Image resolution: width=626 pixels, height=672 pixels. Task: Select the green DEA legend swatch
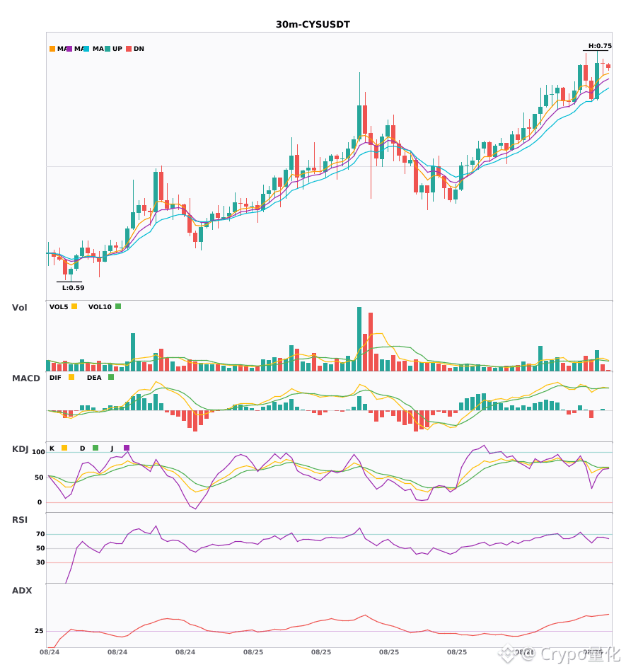coord(111,377)
